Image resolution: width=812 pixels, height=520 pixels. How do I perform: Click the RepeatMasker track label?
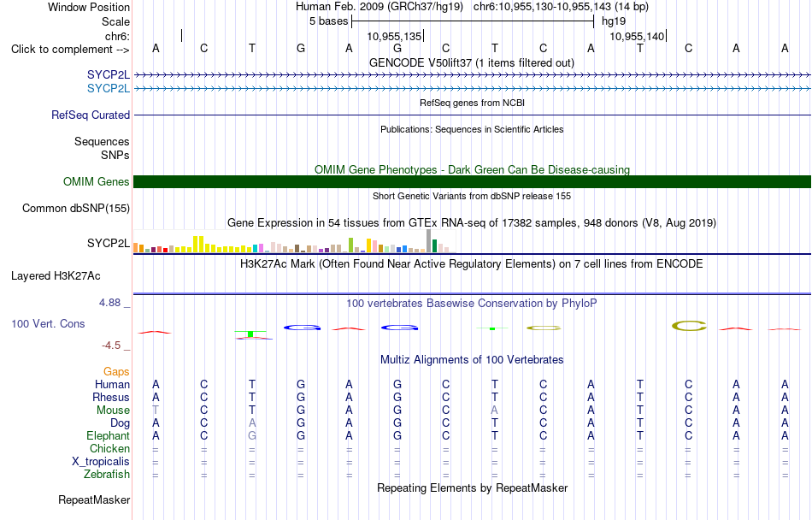(94, 499)
